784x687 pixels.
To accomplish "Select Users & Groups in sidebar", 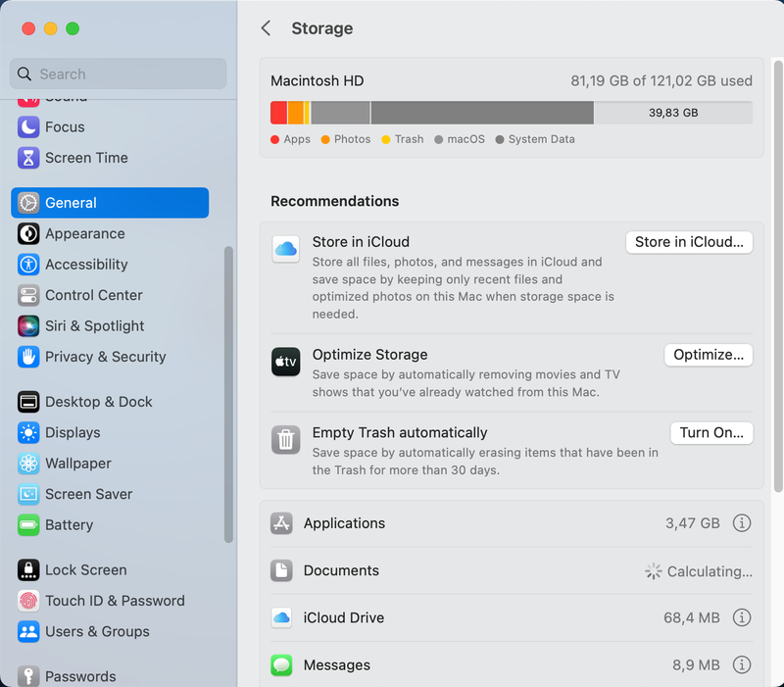I will pyautogui.click(x=110, y=631).
